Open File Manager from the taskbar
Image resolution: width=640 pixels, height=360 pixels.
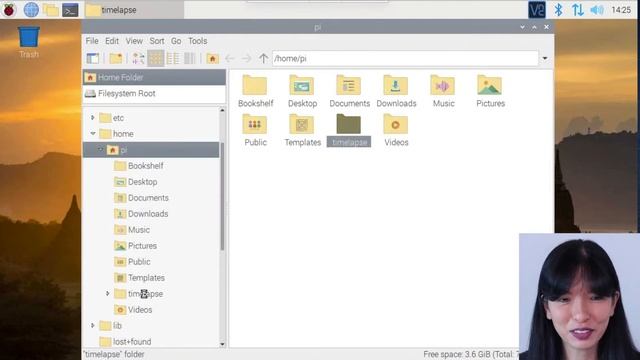click(x=51, y=10)
